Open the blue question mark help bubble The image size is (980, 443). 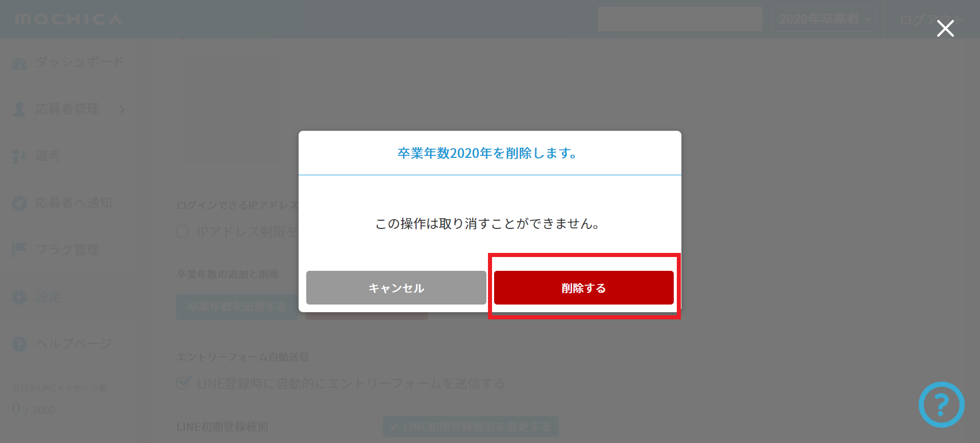[941, 405]
